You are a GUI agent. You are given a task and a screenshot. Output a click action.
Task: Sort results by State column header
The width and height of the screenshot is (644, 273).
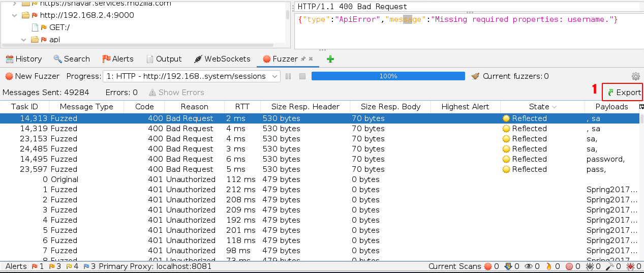pos(539,107)
